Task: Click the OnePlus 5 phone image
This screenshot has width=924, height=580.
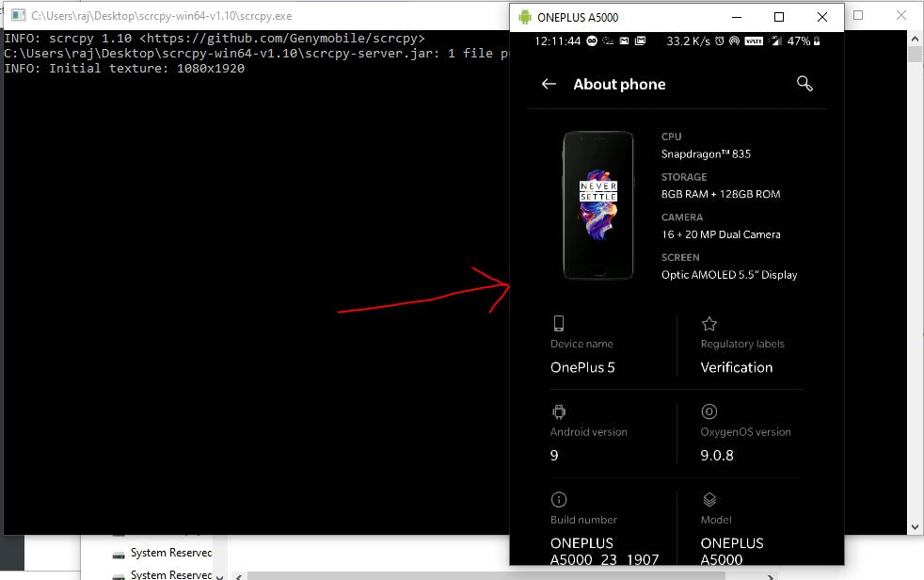Action: coord(598,205)
